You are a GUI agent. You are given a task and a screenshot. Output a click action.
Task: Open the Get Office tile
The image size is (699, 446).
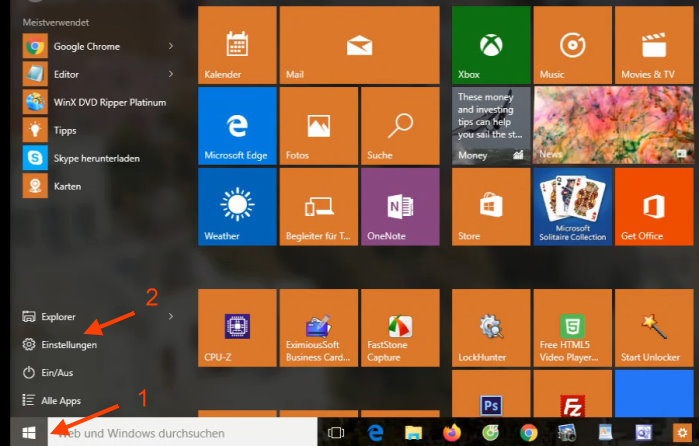pos(654,207)
